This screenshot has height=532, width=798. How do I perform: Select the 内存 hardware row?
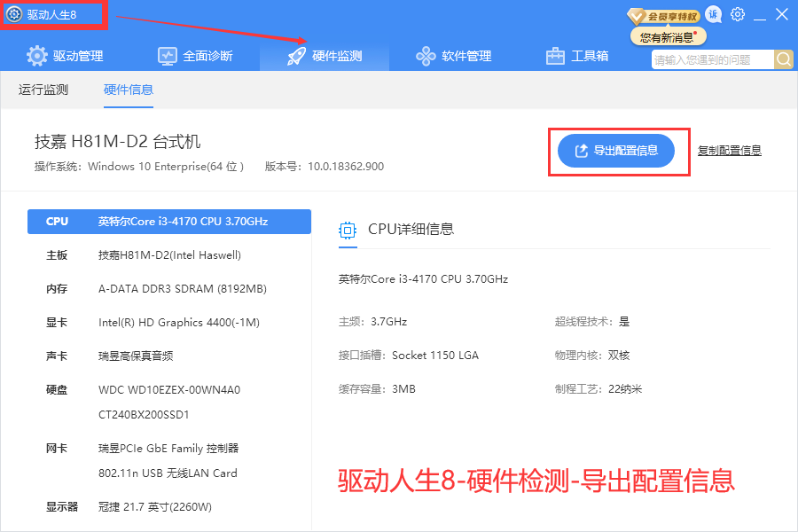tap(169, 289)
